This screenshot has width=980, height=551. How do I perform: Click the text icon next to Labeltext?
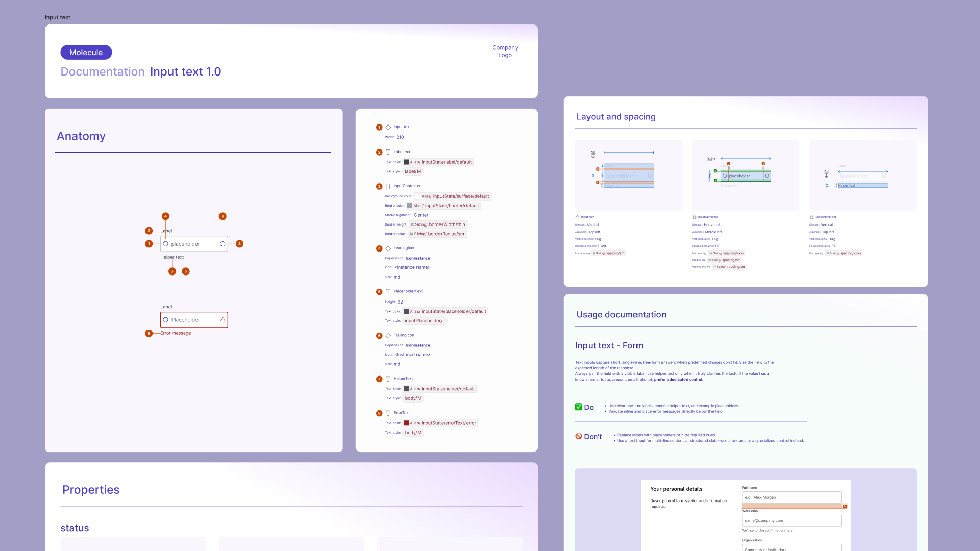(388, 152)
